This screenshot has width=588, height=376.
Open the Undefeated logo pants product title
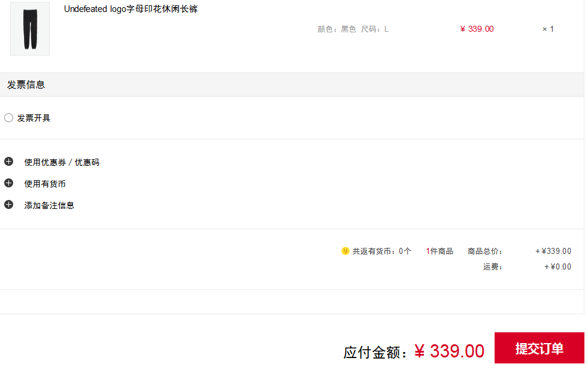click(x=131, y=9)
